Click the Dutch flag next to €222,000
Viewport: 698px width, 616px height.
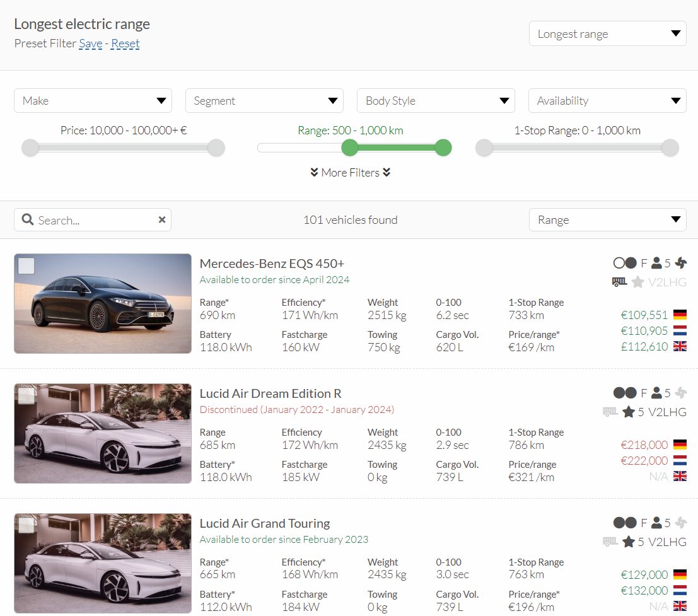tap(680, 461)
